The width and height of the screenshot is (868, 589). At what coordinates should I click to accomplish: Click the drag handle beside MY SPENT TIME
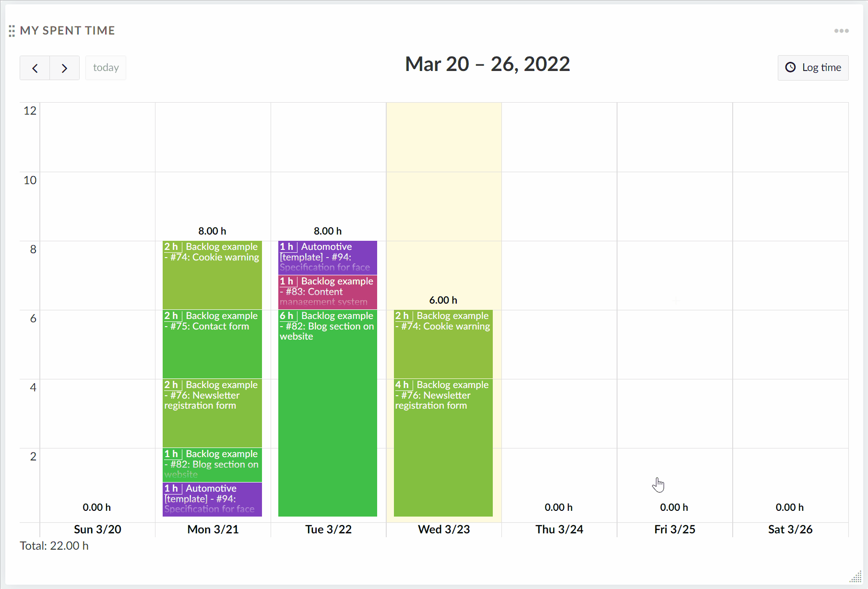[12, 30]
